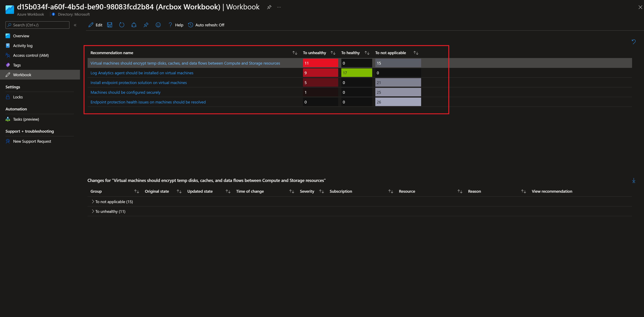
Task: Click the sidebar Search field
Action: click(37, 25)
